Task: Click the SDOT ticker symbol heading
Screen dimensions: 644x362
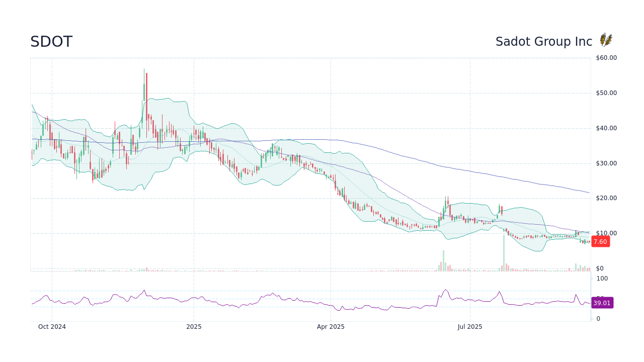Action: tap(51, 42)
